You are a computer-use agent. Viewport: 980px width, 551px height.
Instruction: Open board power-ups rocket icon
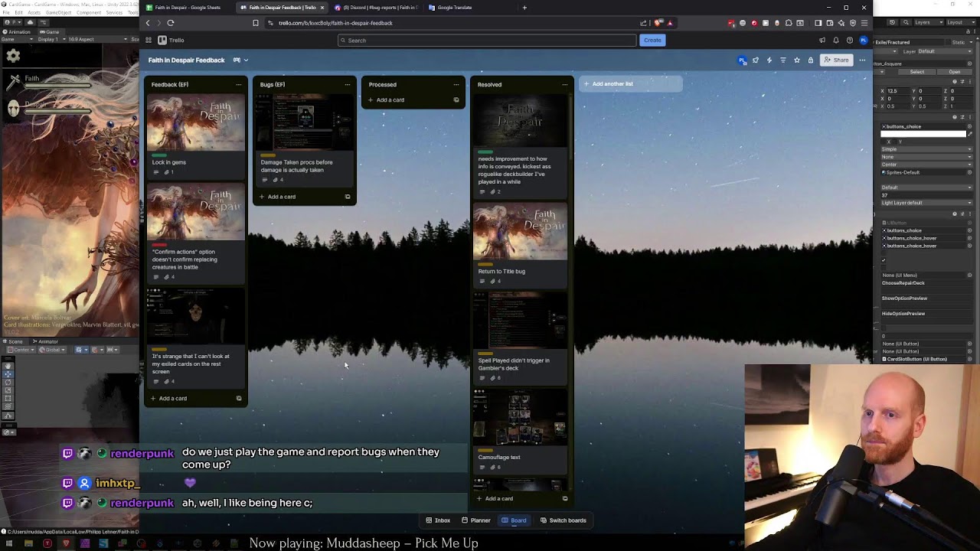point(756,60)
